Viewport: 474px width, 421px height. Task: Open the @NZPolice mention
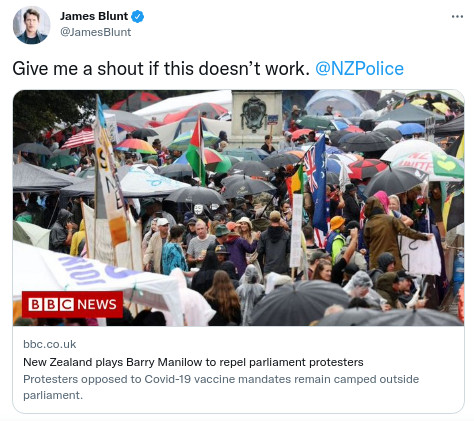[359, 69]
